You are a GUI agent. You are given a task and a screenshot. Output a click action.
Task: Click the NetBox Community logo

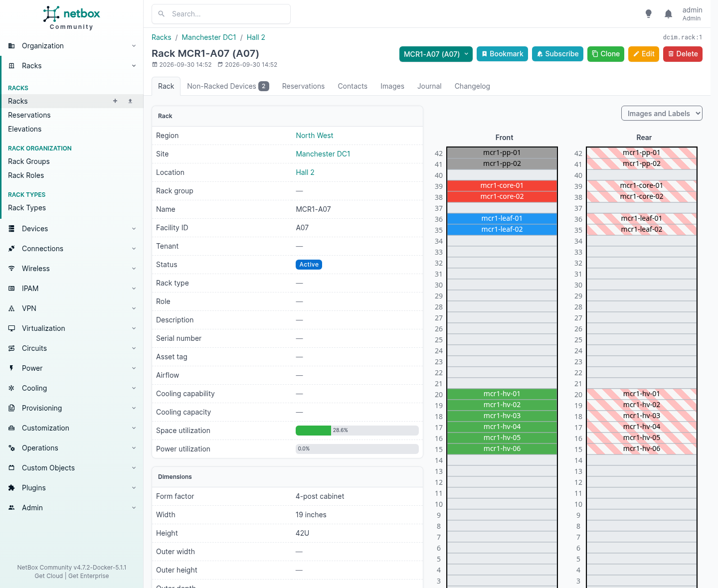point(71,18)
